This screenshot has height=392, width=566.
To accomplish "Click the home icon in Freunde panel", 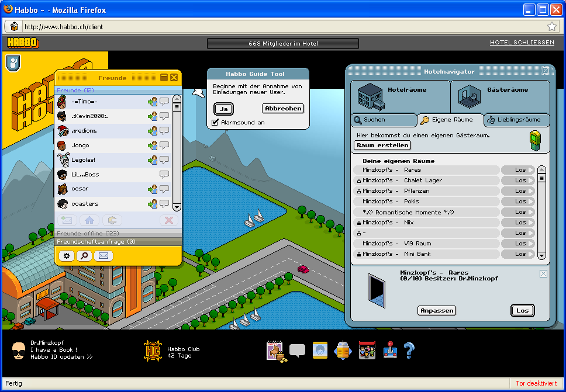I will 89,220.
